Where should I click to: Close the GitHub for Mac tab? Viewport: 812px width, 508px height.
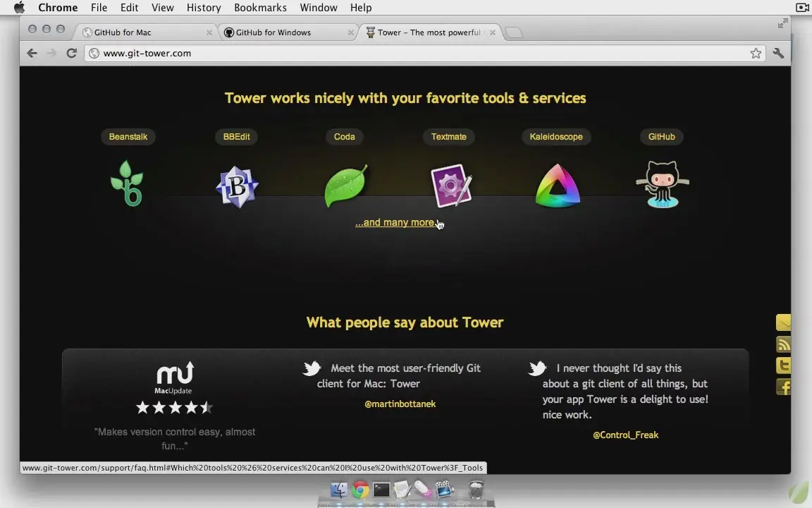209,32
